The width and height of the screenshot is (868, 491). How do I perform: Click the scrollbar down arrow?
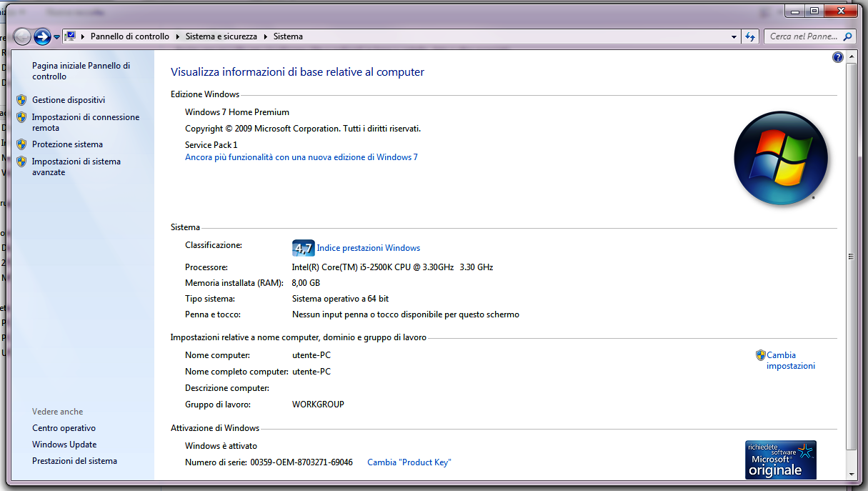coord(850,474)
